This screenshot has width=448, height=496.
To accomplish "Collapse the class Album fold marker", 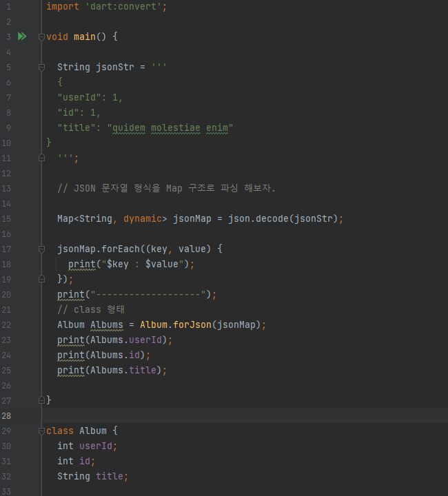I will [x=41, y=431].
